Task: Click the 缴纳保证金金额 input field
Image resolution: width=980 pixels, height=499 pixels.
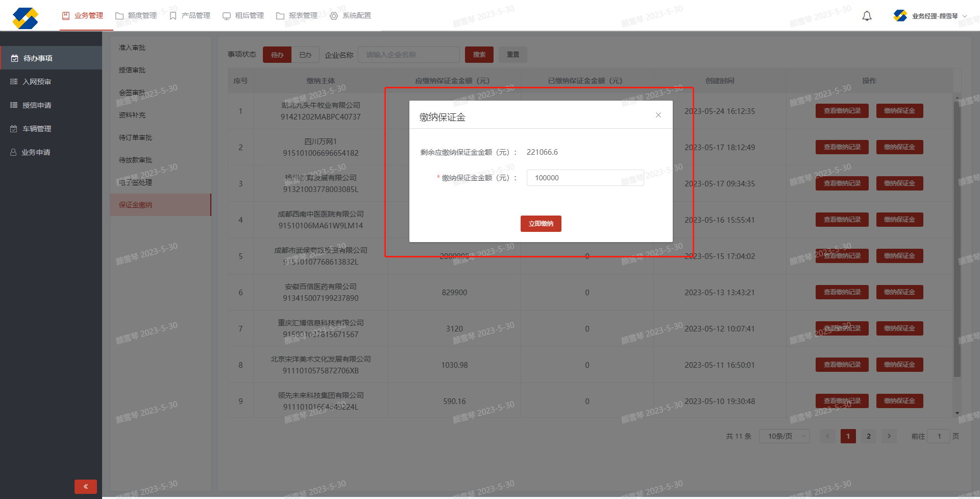Action: click(x=584, y=178)
